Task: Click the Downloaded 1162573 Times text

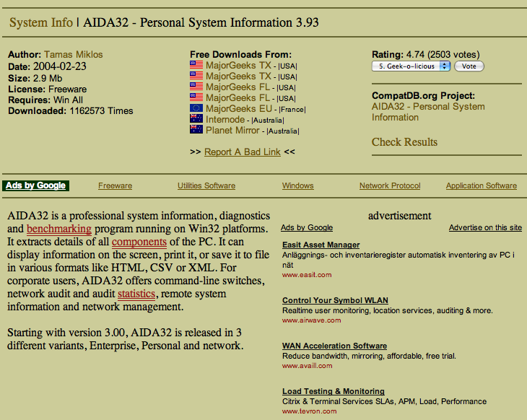Action: click(x=71, y=111)
